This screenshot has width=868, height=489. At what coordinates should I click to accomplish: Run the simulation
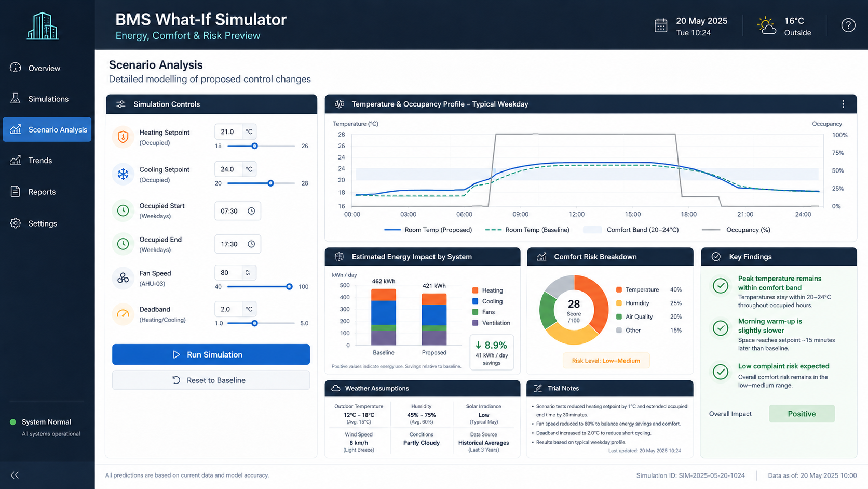211,354
